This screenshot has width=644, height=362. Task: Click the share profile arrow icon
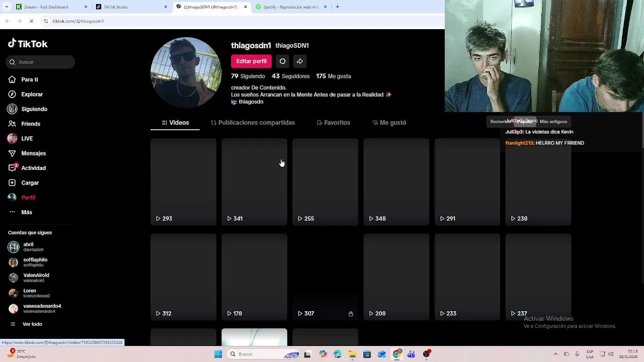(299, 61)
